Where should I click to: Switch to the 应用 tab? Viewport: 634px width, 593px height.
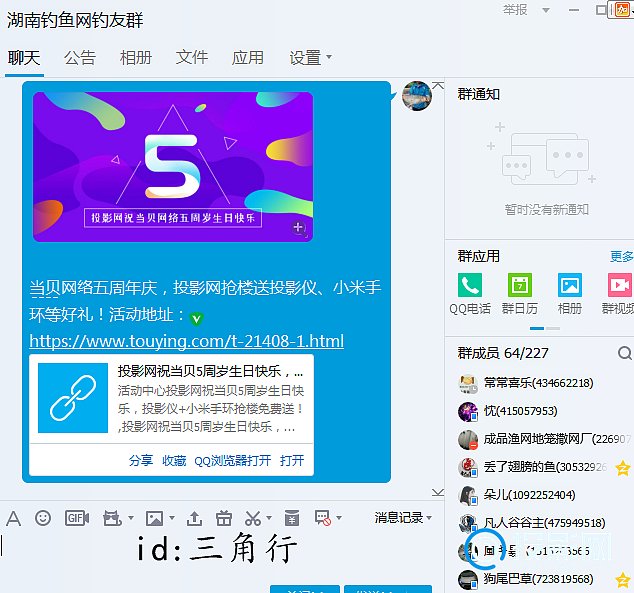(247, 58)
